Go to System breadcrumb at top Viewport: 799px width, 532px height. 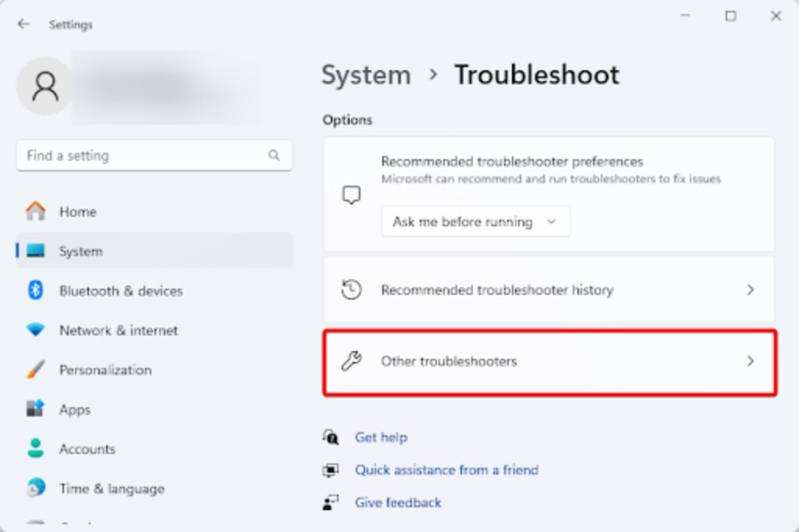(366, 75)
